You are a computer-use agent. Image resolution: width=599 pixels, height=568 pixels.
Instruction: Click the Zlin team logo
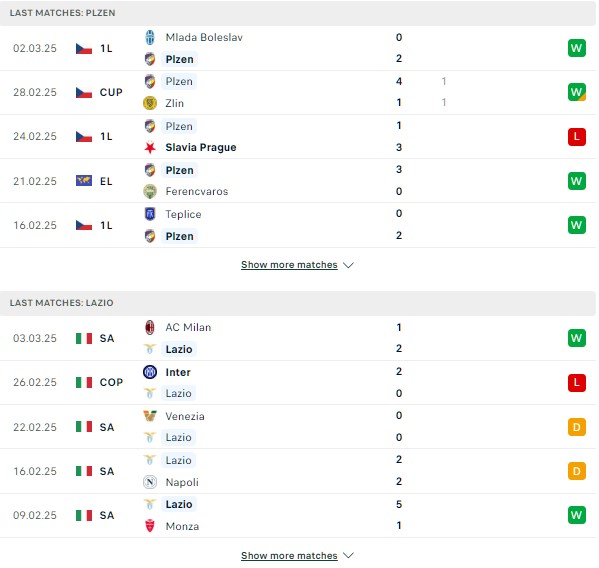pos(150,103)
